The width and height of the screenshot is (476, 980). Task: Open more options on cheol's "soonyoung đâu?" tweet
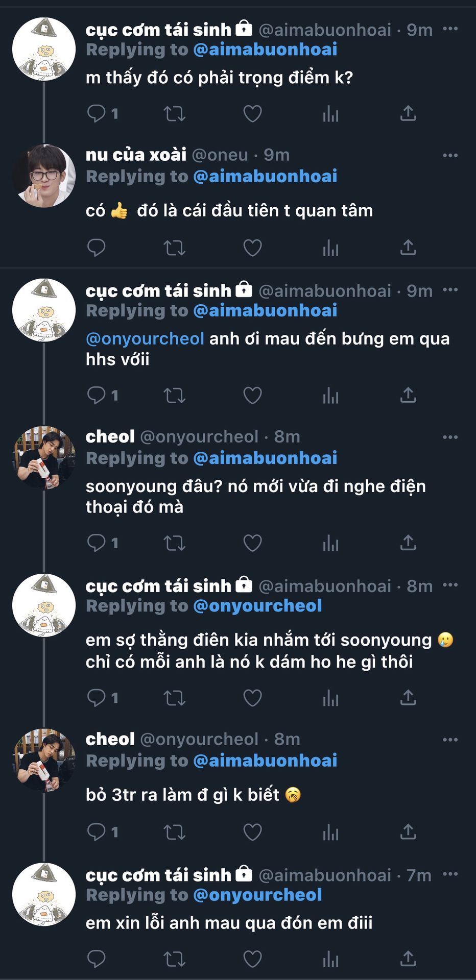pos(450,437)
